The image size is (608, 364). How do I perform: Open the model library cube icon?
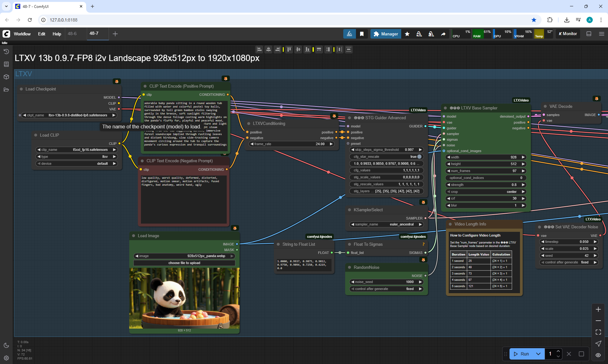pos(6,77)
